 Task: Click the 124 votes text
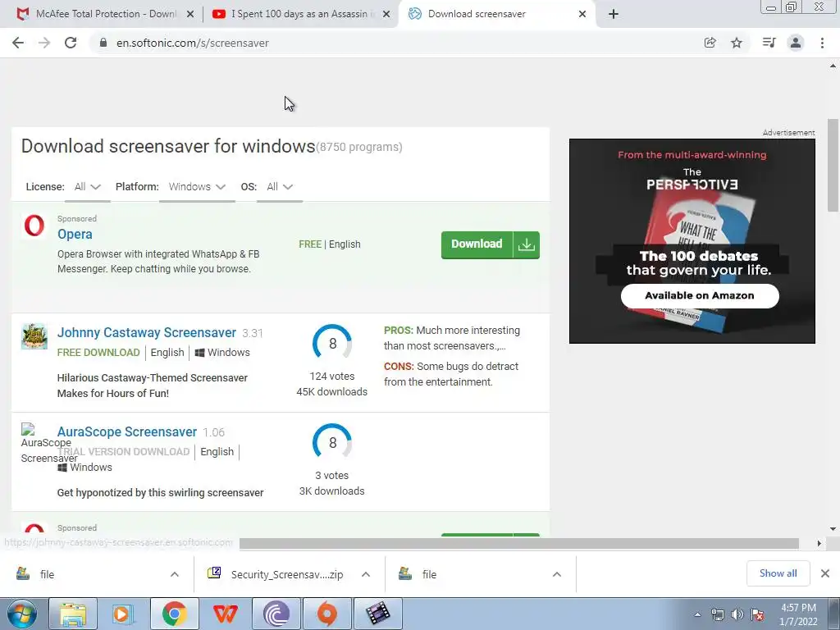pos(332,376)
